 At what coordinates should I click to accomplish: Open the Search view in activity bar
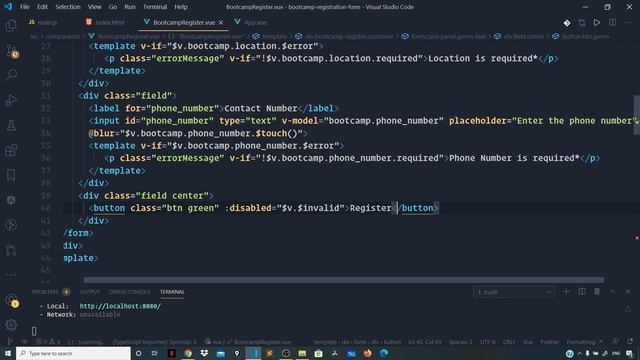(11, 75)
